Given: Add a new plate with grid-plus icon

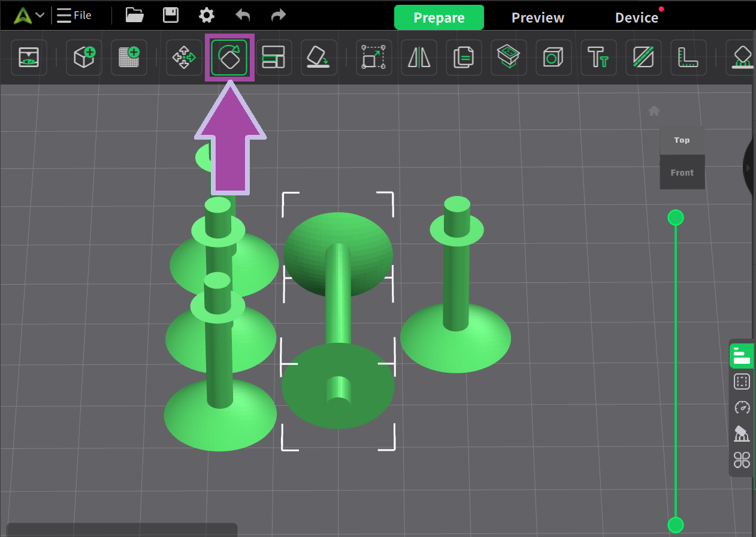Looking at the screenshot, I should (129, 58).
